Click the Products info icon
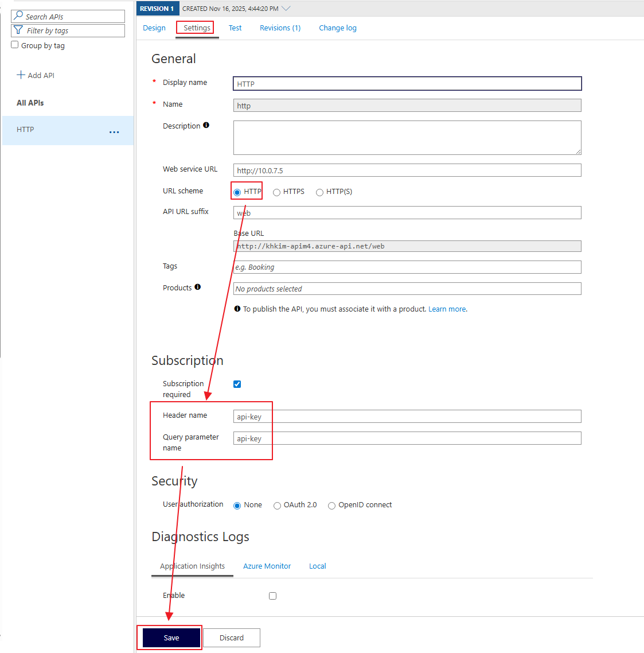 [x=198, y=287]
